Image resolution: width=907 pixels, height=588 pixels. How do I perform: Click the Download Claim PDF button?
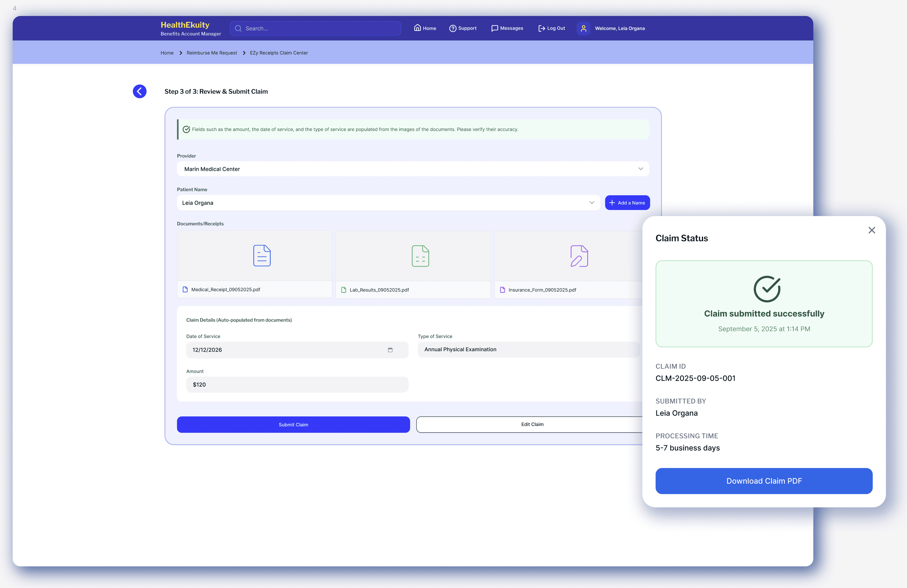pyautogui.click(x=764, y=481)
